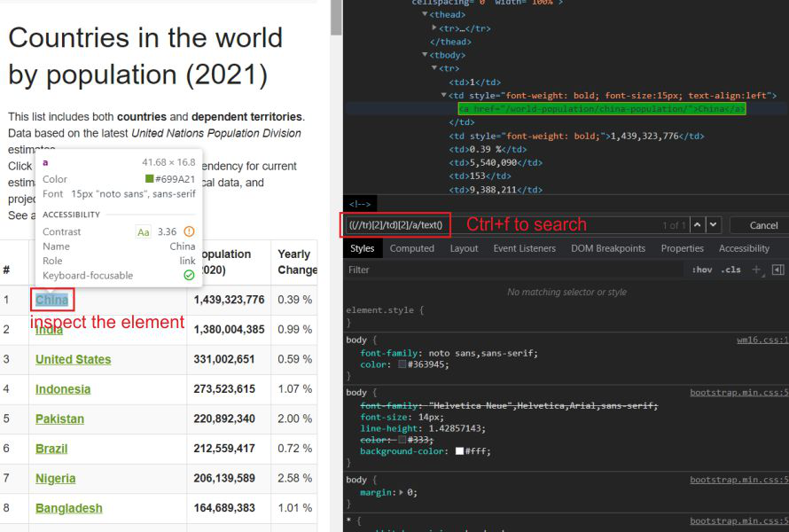Viewport: 789px width, 532px height.
Task: Expand the collapsed tr node inside thead
Action: click(434, 27)
